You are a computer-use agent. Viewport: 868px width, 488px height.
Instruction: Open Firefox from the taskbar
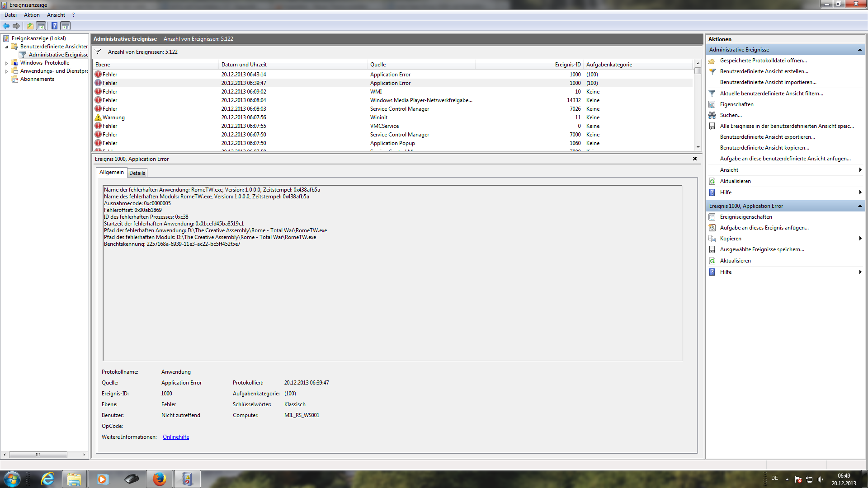tap(159, 479)
